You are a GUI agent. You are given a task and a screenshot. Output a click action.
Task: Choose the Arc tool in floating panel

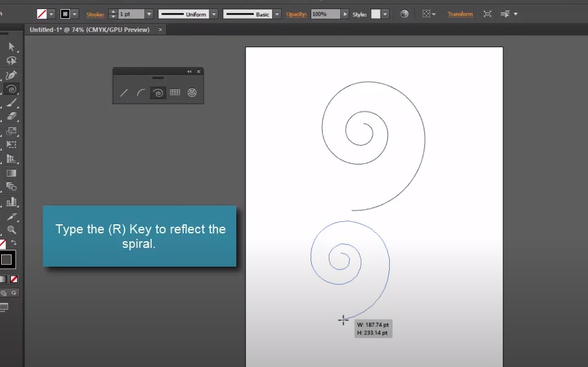tap(141, 93)
